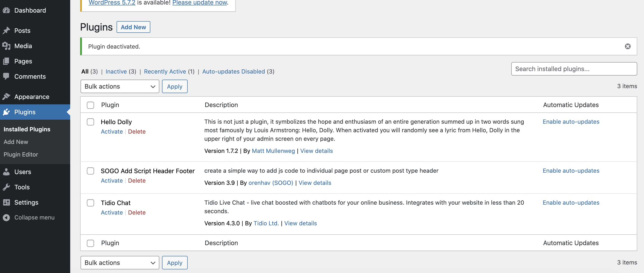Select Add New in Plugins submenu
644x273 pixels.
pyautogui.click(x=16, y=142)
